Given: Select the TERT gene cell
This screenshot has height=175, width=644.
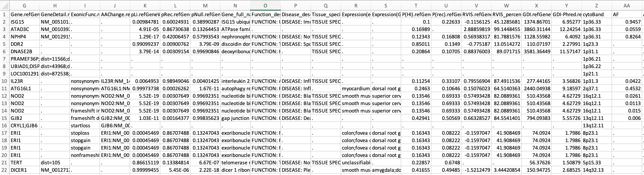Looking at the screenshot, I should (x=25, y=162).
